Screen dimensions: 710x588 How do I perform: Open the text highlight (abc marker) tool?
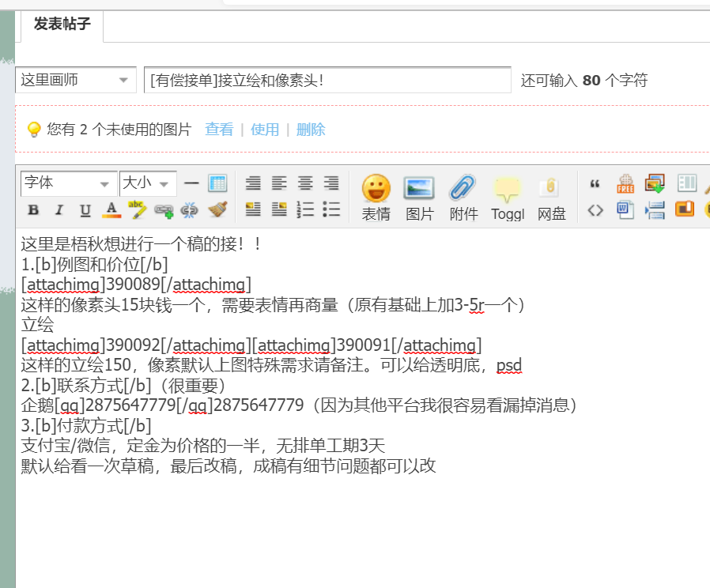point(138,209)
